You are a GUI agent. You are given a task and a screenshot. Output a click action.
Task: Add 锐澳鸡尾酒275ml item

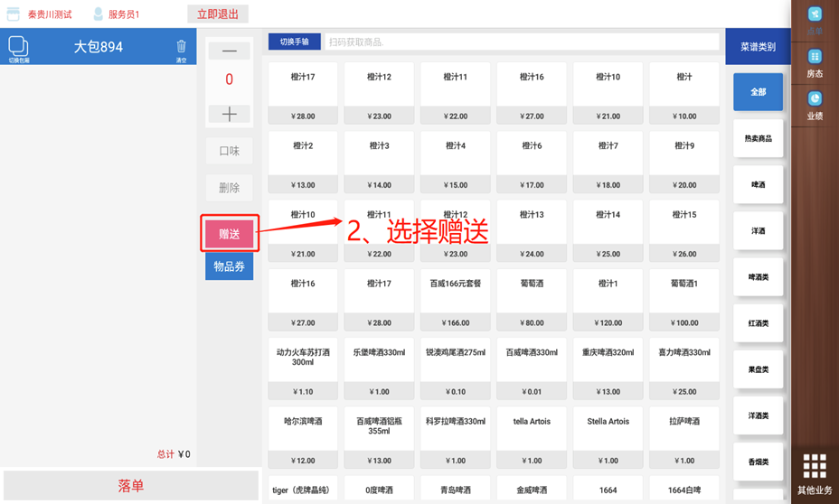click(x=456, y=369)
